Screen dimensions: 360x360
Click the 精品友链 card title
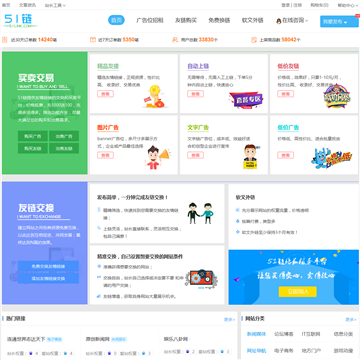[108, 66]
